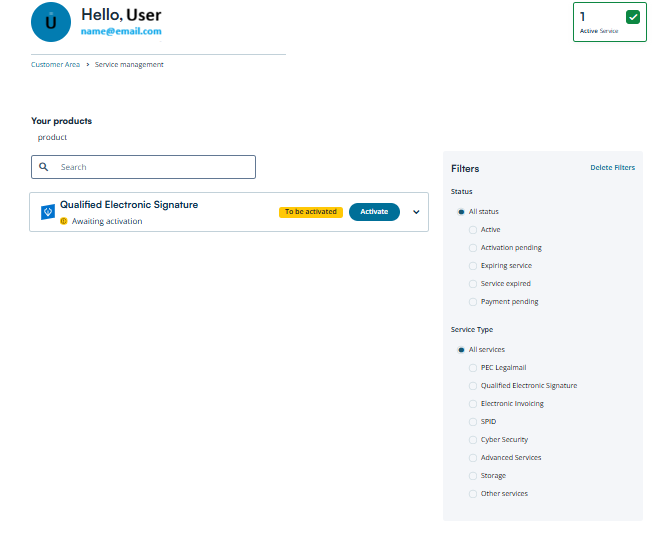This screenshot has width=671, height=543.
Task: Select the Active status filter
Action: [473, 230]
